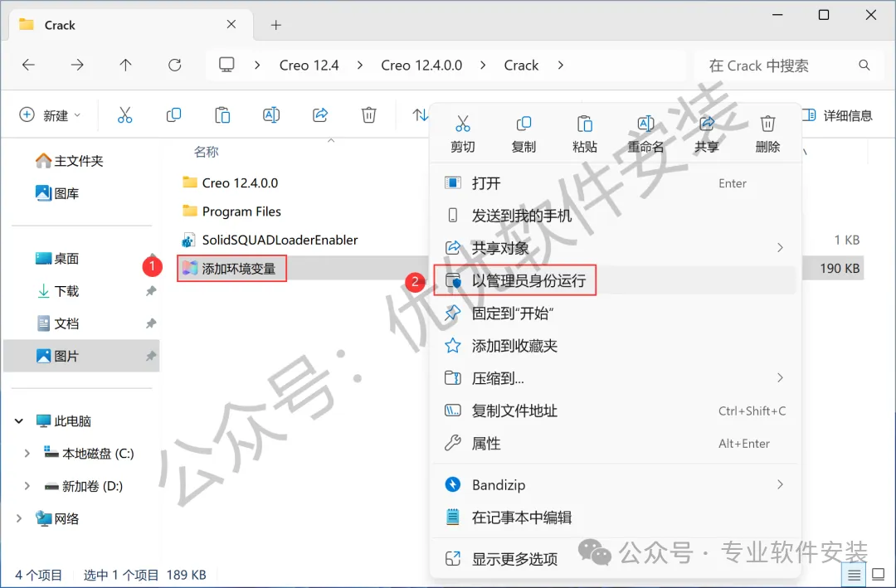Open a new tab with plus button
Screen dimensions: 896x588
(x=276, y=25)
